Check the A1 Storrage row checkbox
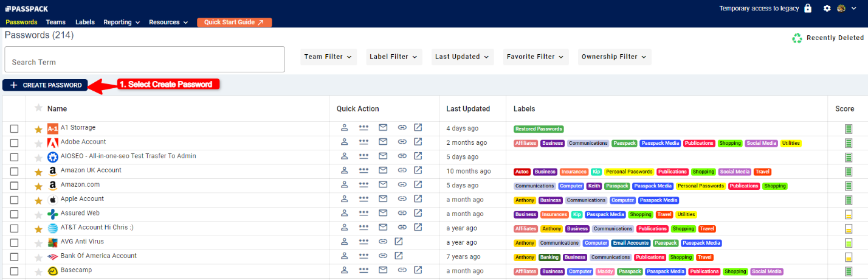The width and height of the screenshot is (868, 280). (x=14, y=129)
